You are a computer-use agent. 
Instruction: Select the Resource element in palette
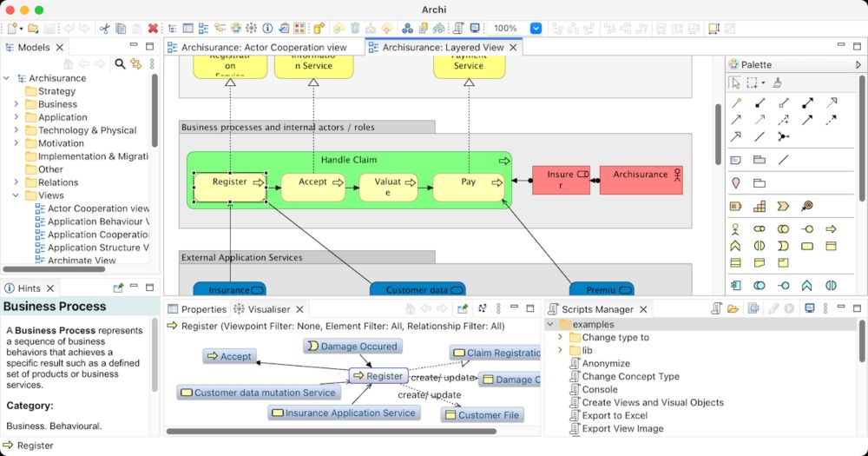coord(736,206)
